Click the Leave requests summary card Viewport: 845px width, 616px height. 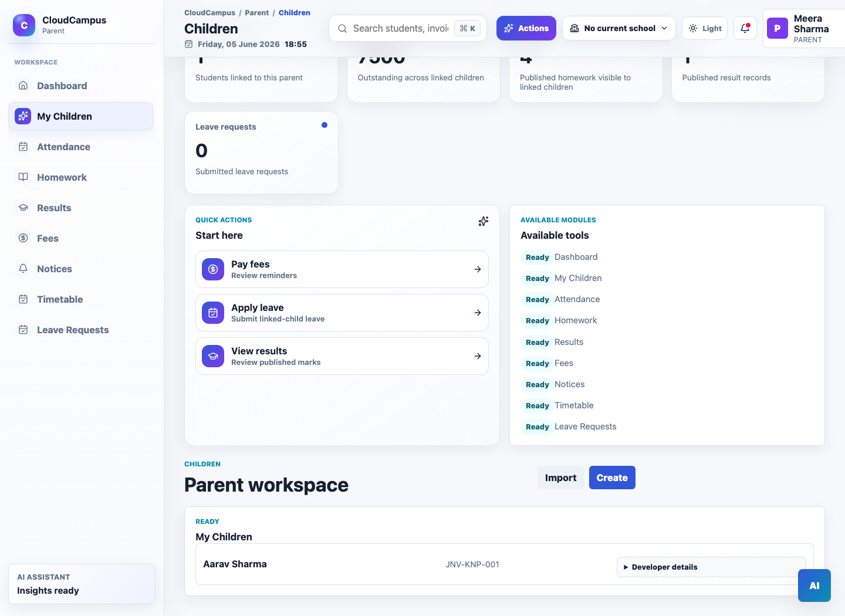261,153
